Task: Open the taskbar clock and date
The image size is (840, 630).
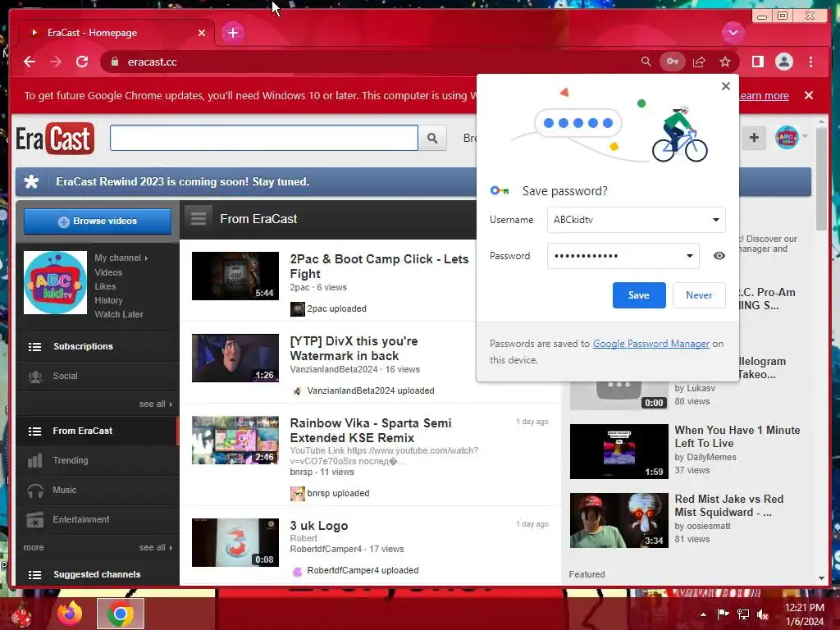Action: (804, 614)
